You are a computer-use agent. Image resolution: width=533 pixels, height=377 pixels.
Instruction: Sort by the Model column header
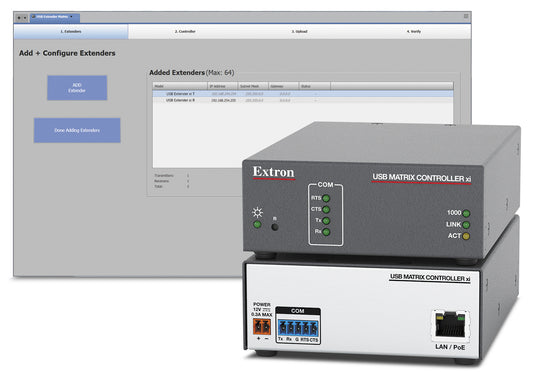tap(180, 86)
